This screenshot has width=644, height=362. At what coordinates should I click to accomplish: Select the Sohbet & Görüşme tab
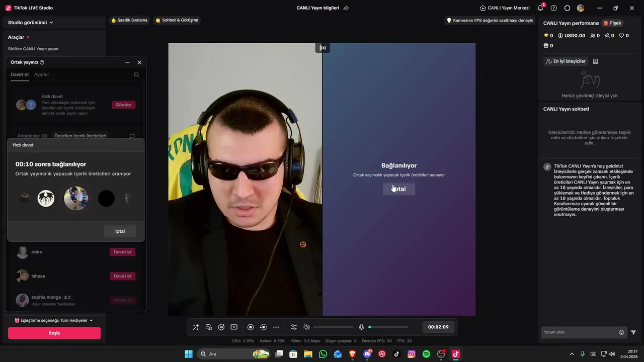pos(177,20)
